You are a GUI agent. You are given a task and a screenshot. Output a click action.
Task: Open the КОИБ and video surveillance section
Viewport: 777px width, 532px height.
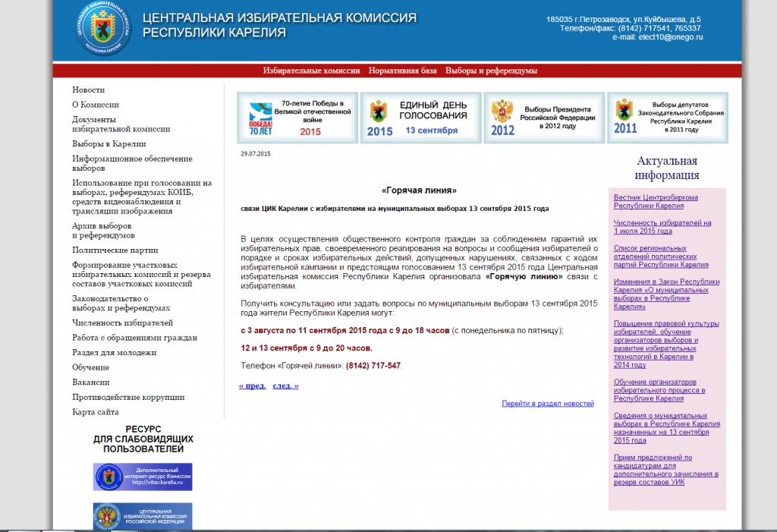tap(142, 197)
